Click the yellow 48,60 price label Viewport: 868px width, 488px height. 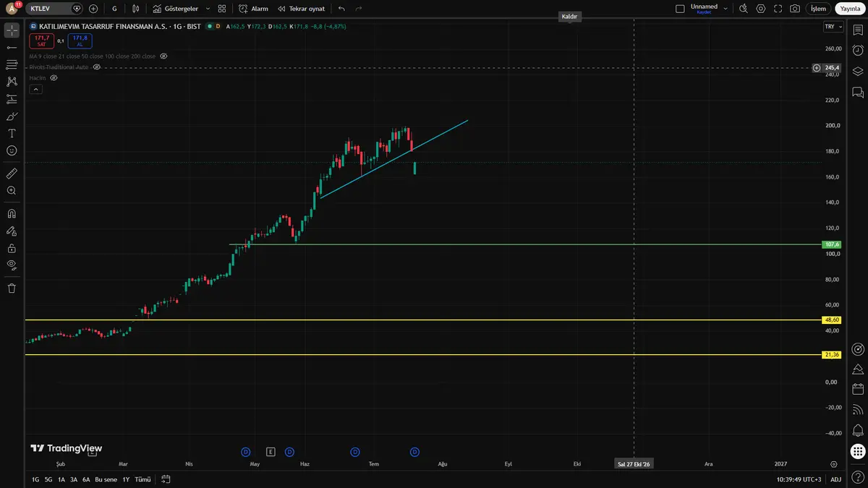(x=833, y=320)
